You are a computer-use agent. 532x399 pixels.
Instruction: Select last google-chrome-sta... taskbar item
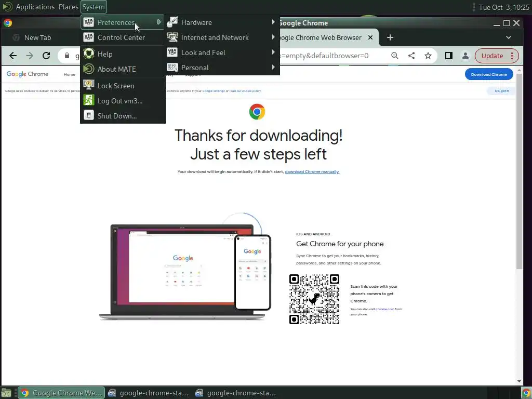point(236,393)
